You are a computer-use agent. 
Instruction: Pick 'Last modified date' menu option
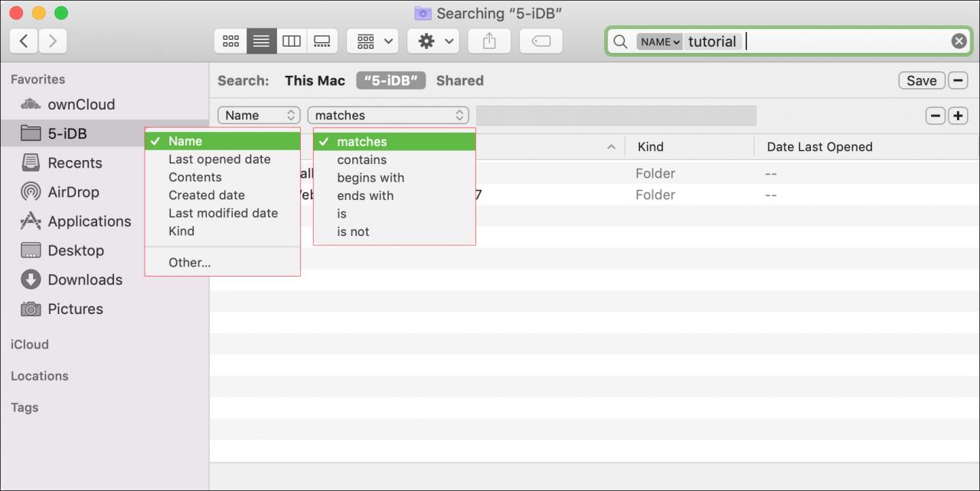click(222, 213)
